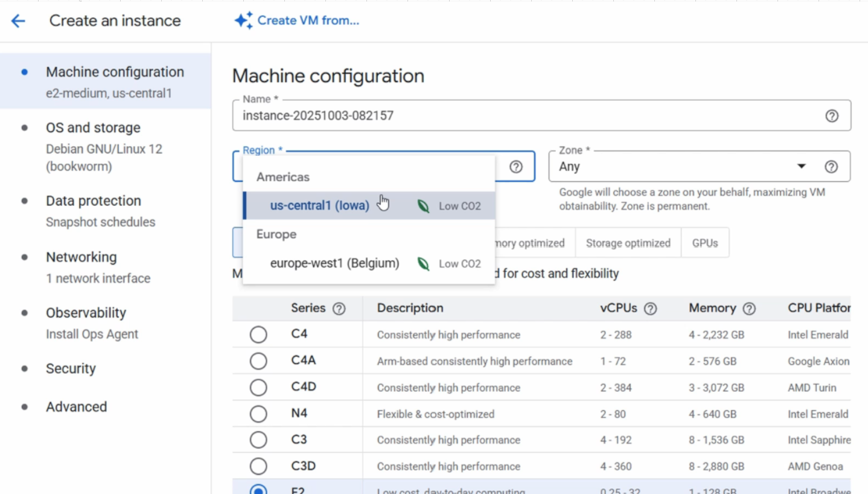Select the E2 series radio button
This screenshot has width=868, height=494.
click(258, 489)
